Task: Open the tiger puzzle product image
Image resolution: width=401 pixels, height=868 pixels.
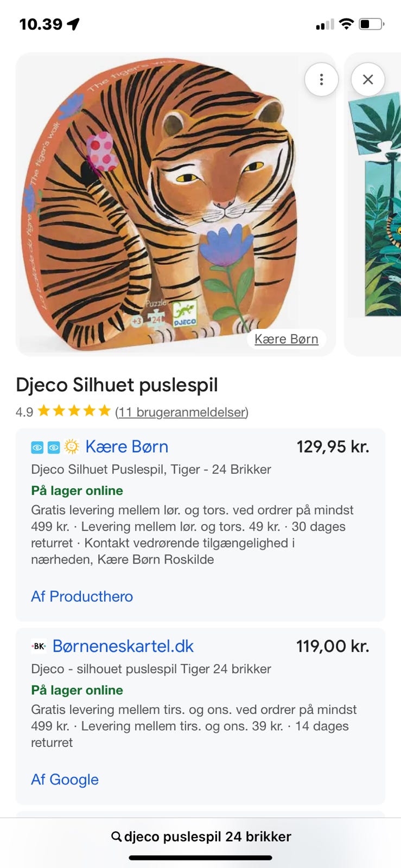Action: point(163,206)
